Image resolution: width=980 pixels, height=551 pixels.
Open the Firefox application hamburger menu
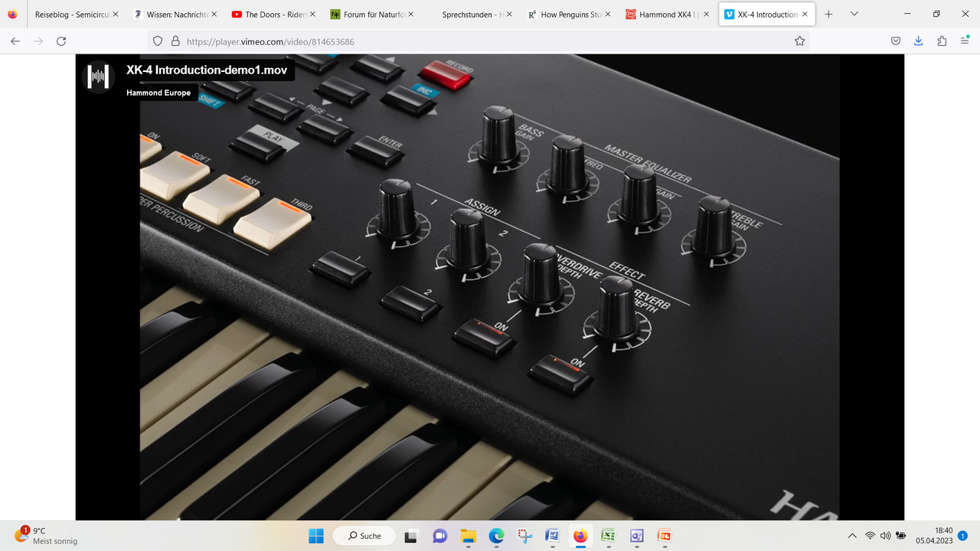[965, 41]
